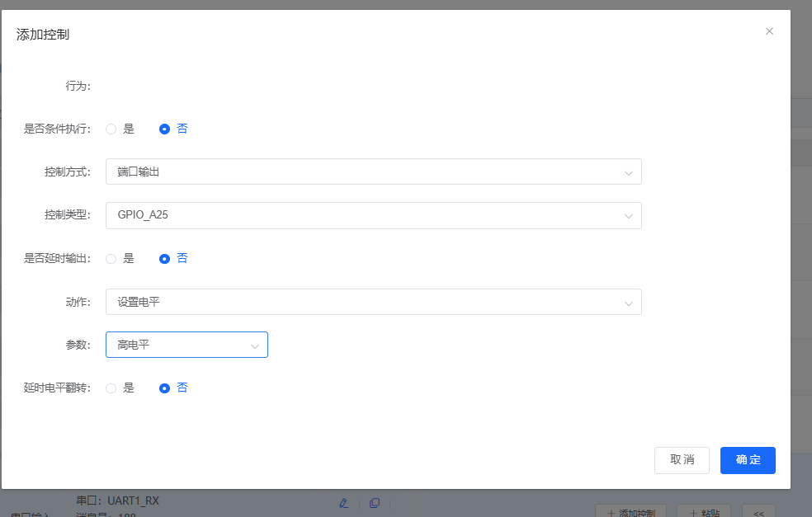
Task: Click the 添加控制 button behind the dialog
Action: [631, 511]
